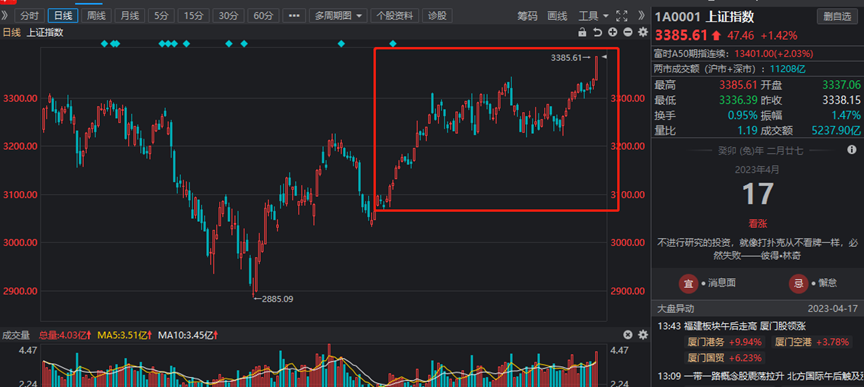Click 删自选 button
The image size is (864, 387).
point(838,17)
